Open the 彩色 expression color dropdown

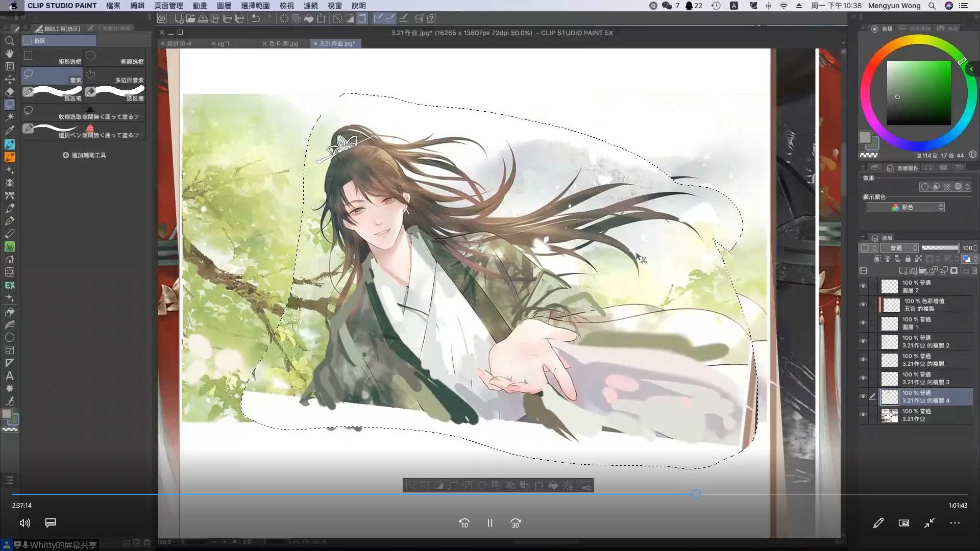click(x=905, y=207)
